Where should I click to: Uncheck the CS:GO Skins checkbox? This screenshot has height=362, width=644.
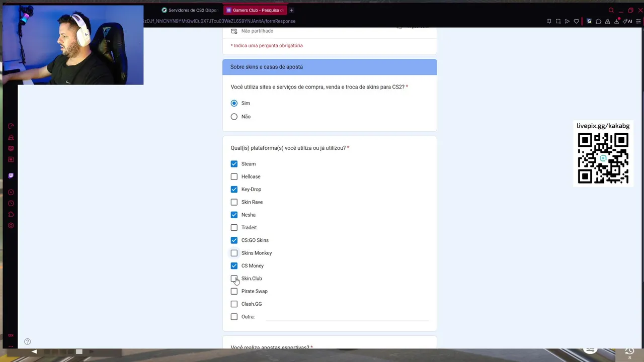coord(234,240)
